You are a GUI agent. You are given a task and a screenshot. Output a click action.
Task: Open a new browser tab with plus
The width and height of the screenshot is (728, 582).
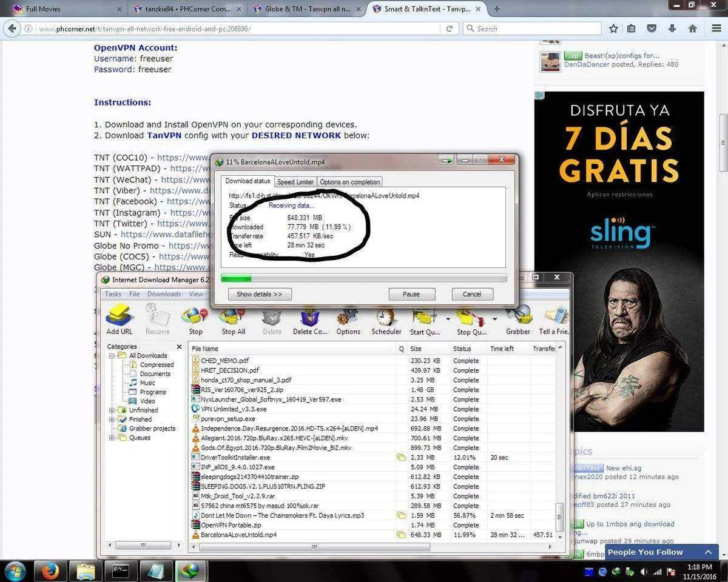[x=497, y=8]
